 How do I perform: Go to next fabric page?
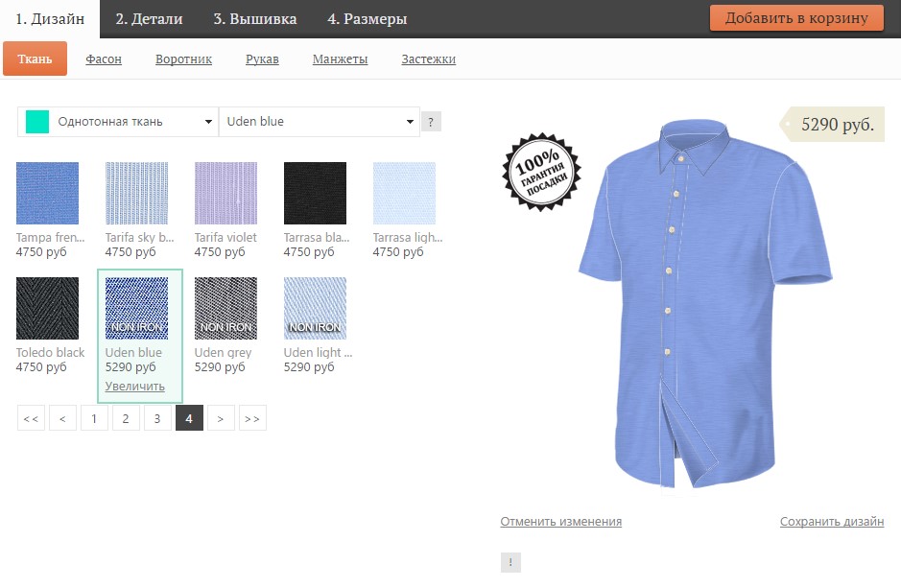pos(221,418)
